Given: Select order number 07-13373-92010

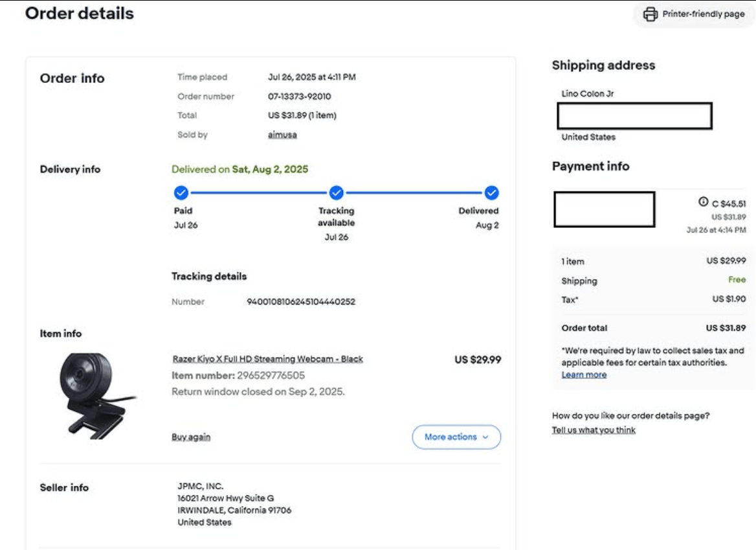Looking at the screenshot, I should [x=300, y=96].
